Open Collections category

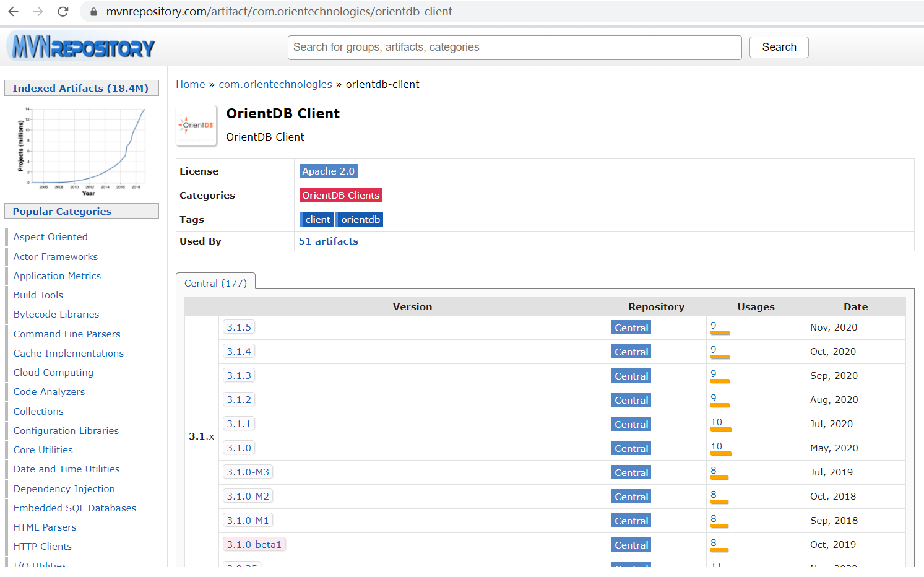point(38,411)
